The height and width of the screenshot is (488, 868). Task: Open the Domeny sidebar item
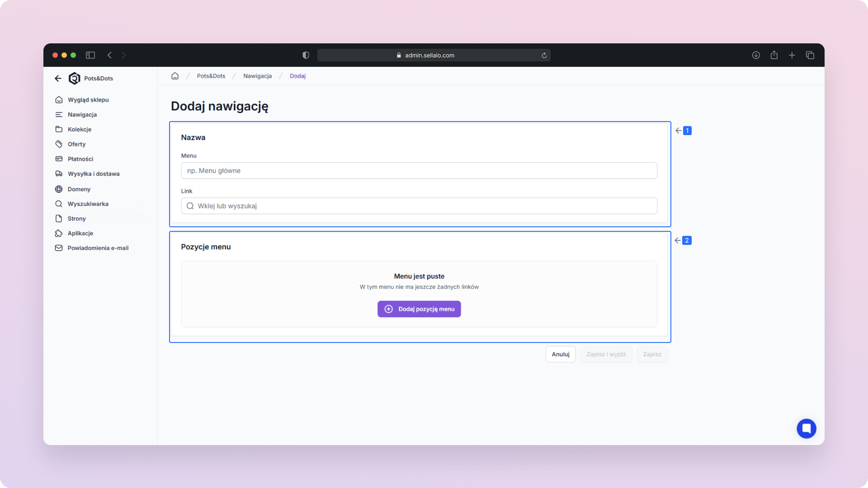click(79, 189)
